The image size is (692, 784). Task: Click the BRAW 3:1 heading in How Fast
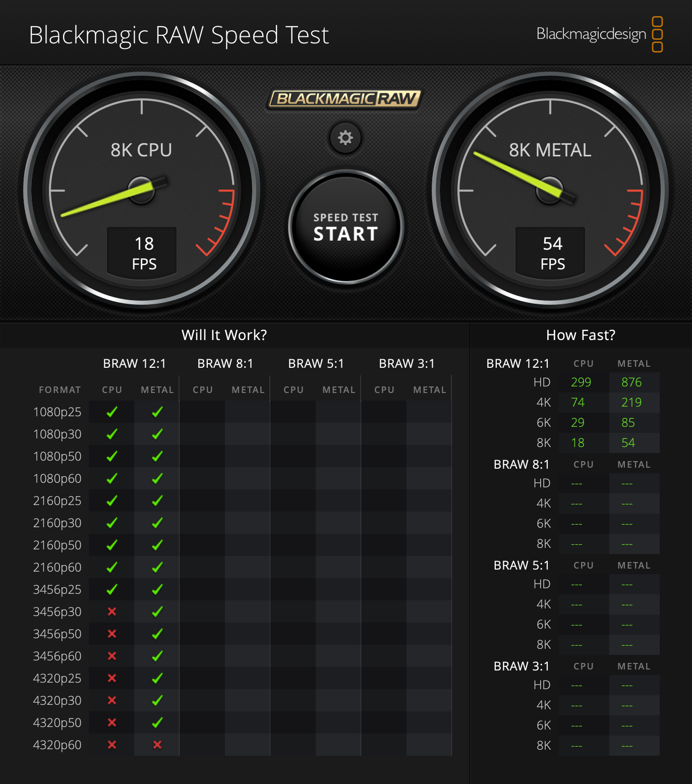click(x=522, y=666)
